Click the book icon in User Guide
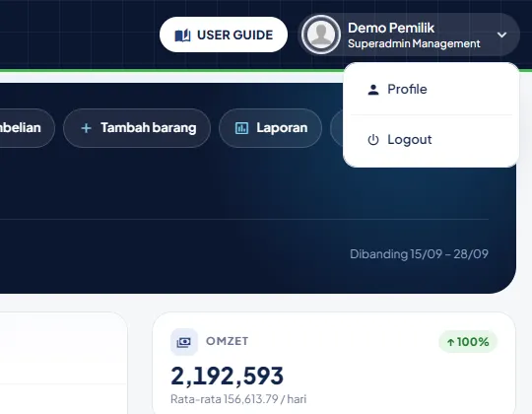Viewport: 532px width, 414px height. click(x=182, y=35)
